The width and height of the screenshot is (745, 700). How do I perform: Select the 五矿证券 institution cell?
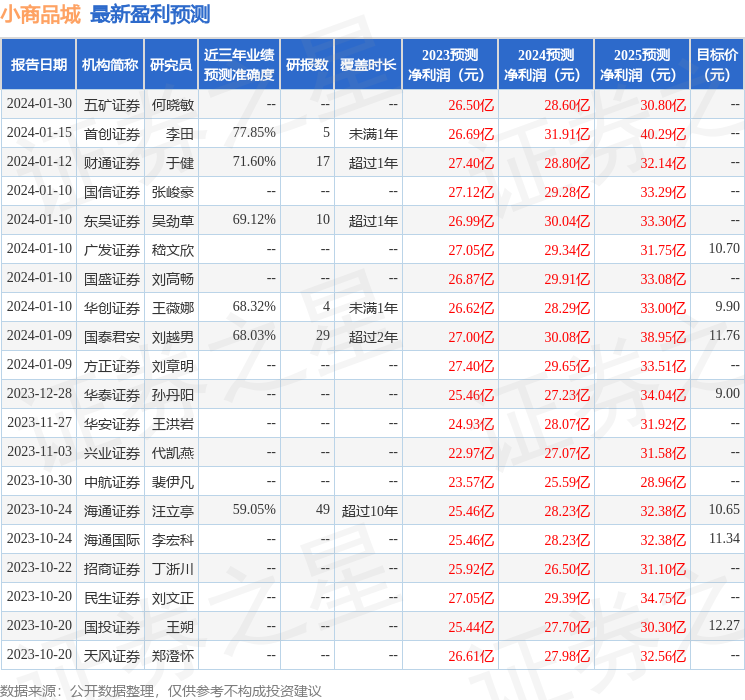pos(112,105)
